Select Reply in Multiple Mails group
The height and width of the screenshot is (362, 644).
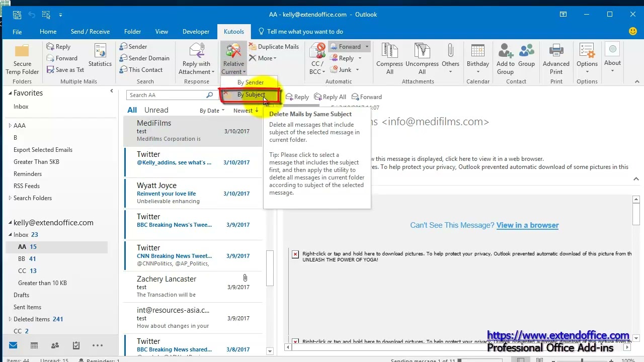click(58, 47)
